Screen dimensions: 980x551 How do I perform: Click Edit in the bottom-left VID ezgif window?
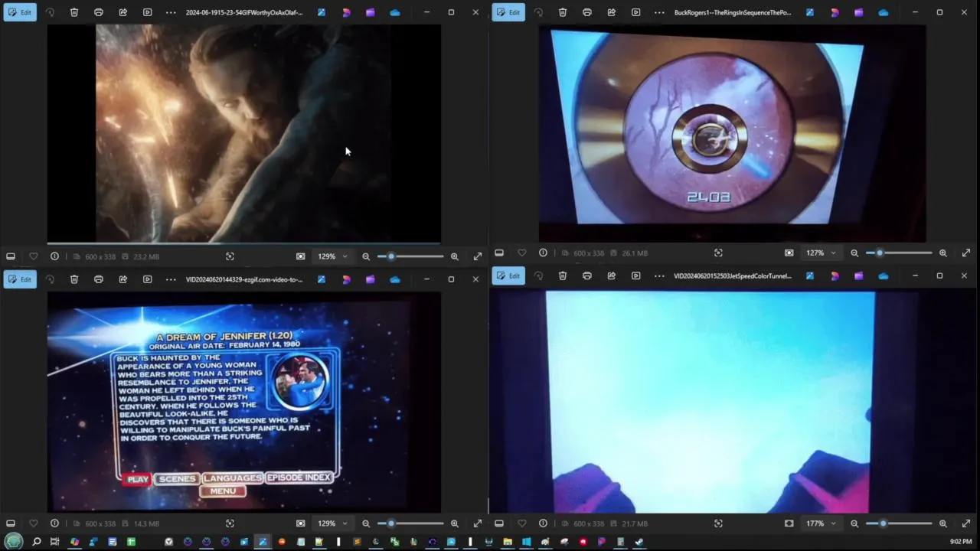(19, 279)
